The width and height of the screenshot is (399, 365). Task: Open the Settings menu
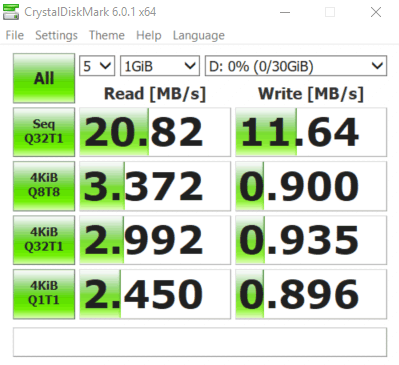click(x=56, y=35)
